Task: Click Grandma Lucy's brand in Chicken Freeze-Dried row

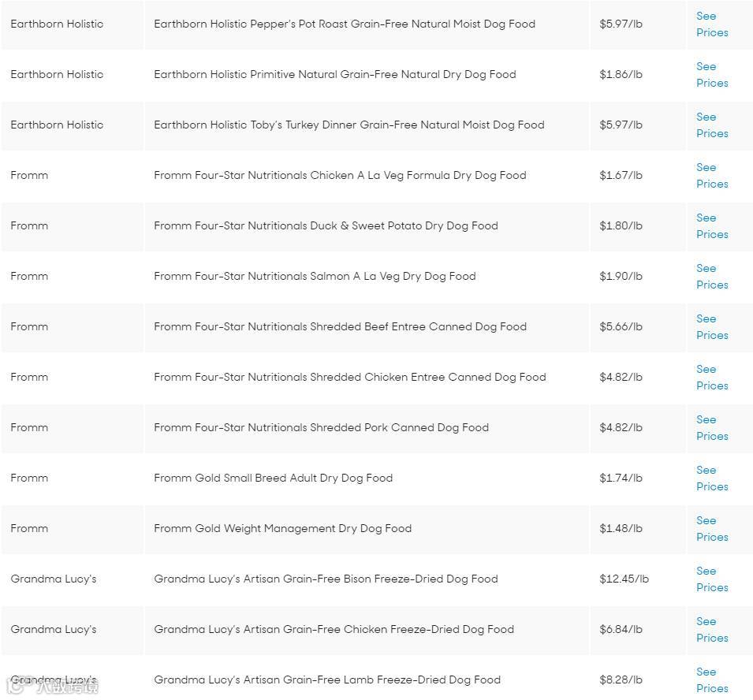Action: [x=54, y=629]
